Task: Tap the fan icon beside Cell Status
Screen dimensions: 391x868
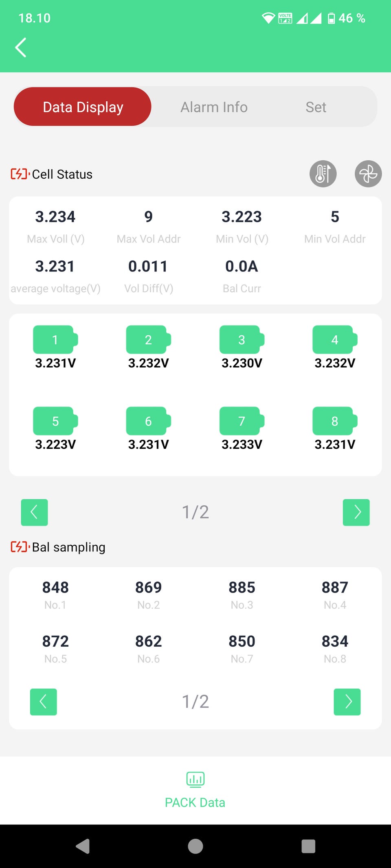Action: tap(368, 174)
